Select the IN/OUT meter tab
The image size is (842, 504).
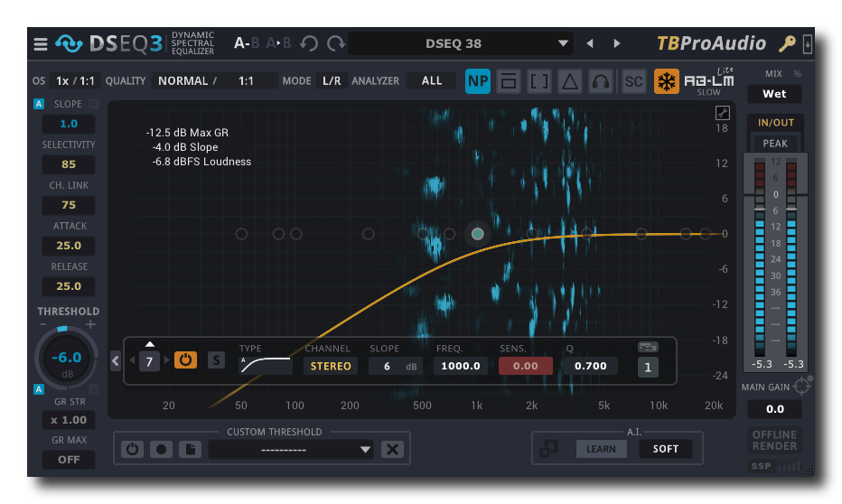(x=775, y=123)
